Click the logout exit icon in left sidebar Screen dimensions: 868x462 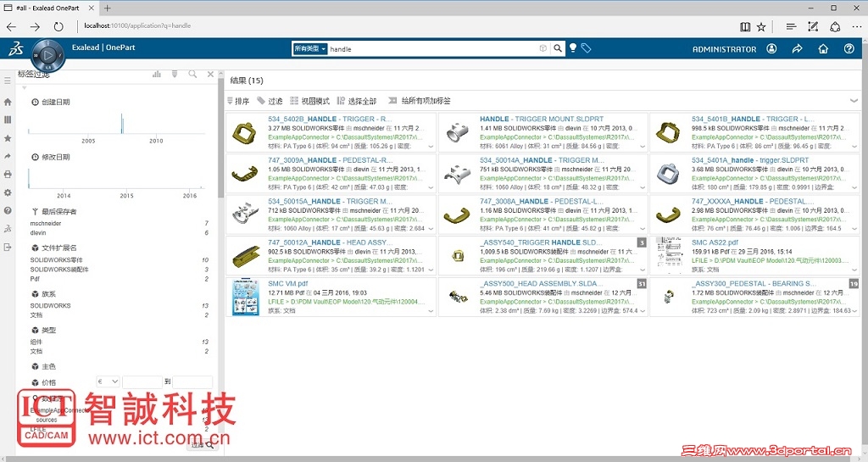pyautogui.click(x=7, y=247)
